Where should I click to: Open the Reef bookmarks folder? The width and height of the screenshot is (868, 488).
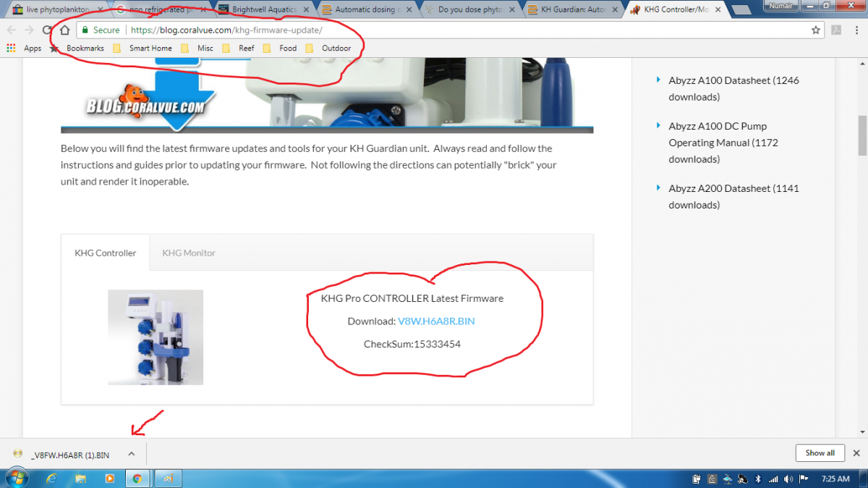[x=238, y=49]
